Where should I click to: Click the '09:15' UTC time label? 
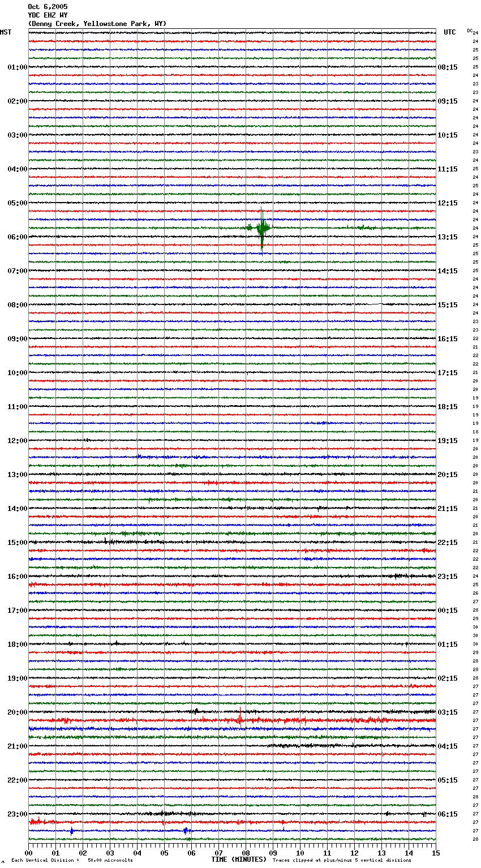[448, 101]
